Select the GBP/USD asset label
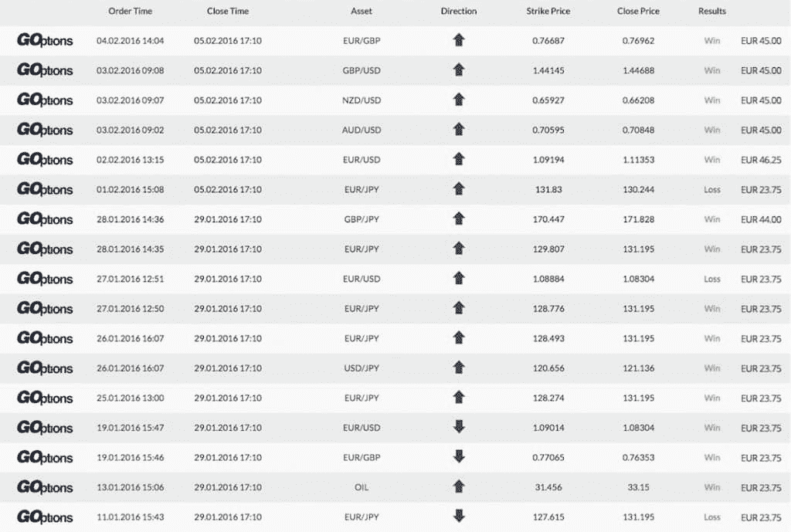 coord(362,70)
